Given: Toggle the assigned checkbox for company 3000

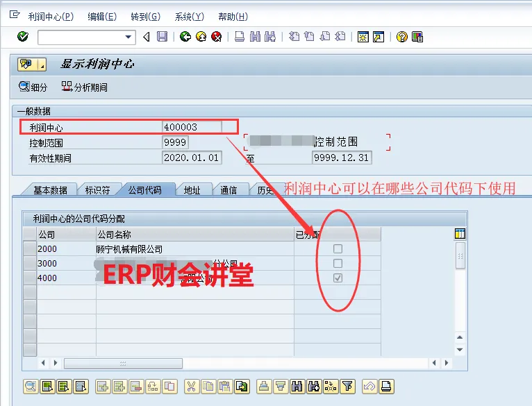Looking at the screenshot, I should [338, 263].
